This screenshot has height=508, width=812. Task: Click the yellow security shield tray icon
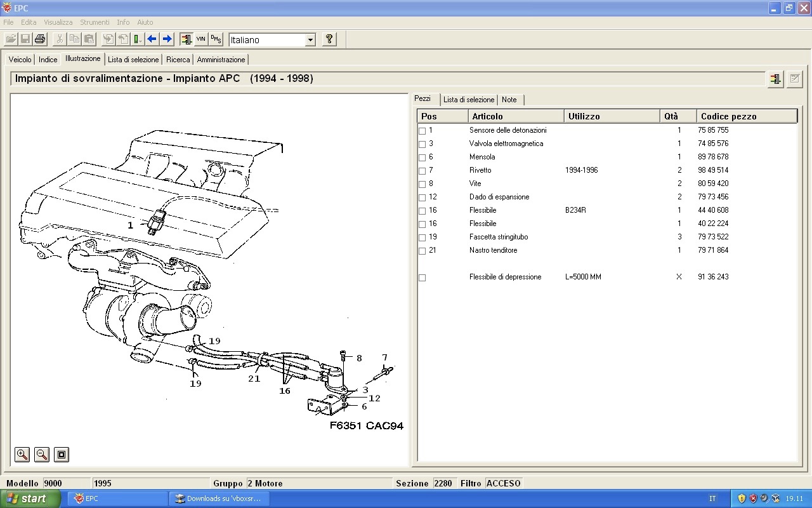(742, 498)
